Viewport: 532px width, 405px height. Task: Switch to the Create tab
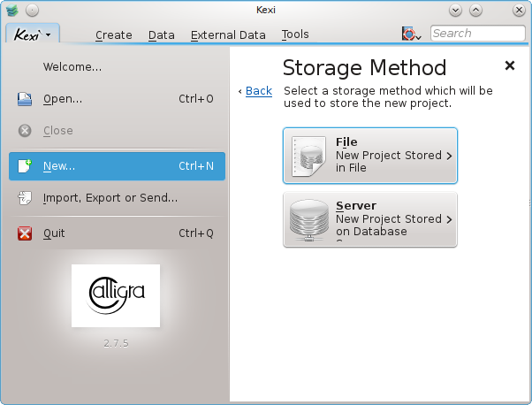[113, 35]
